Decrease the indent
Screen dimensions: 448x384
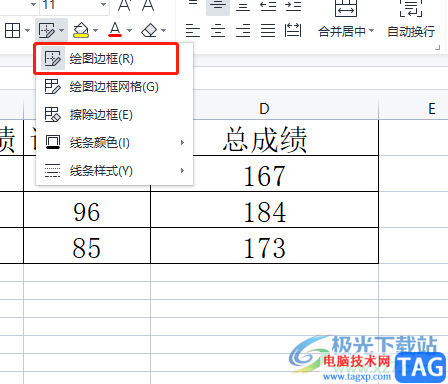(x=268, y=6)
